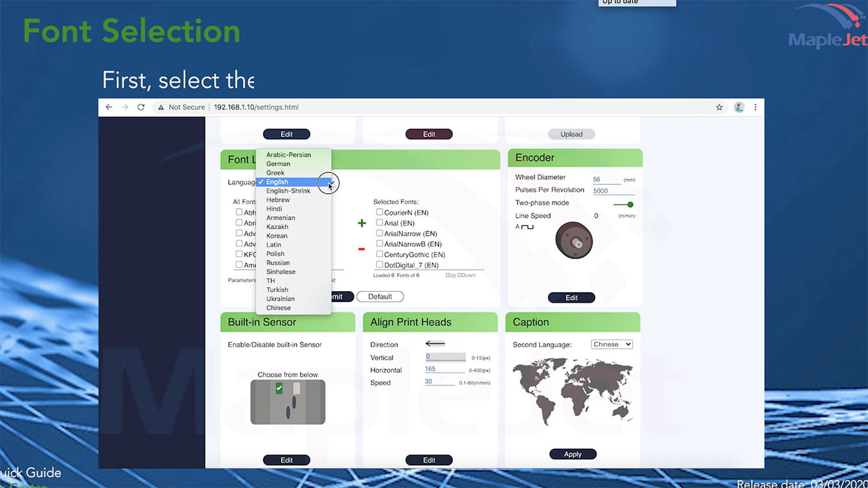Pick Korean from the language menu

[277, 236]
